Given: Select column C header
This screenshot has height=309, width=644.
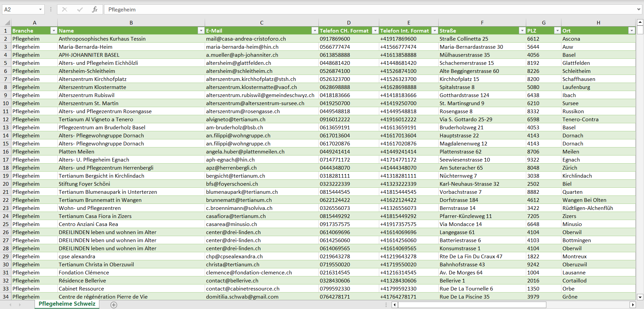Looking at the screenshot, I should pos(262,23).
